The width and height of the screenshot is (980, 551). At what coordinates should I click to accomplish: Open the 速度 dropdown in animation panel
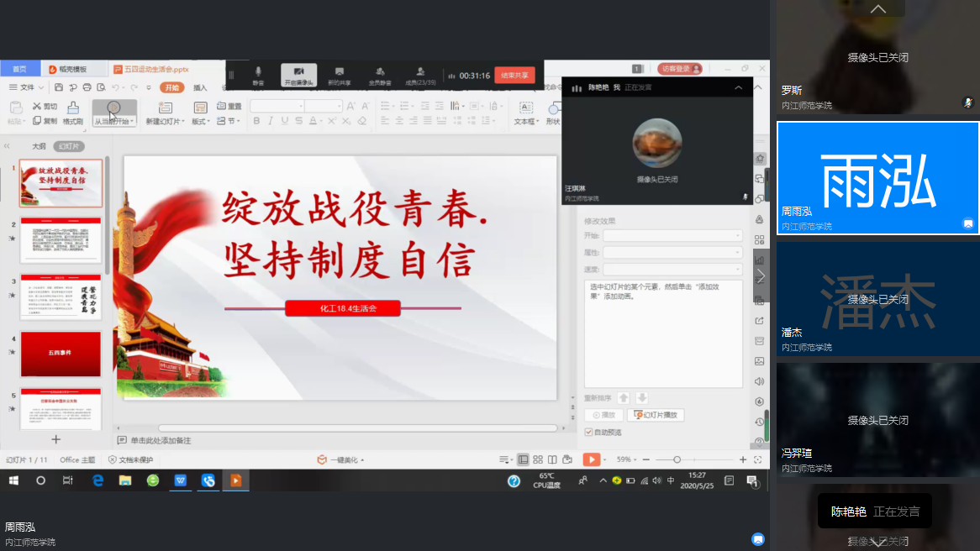tap(672, 270)
